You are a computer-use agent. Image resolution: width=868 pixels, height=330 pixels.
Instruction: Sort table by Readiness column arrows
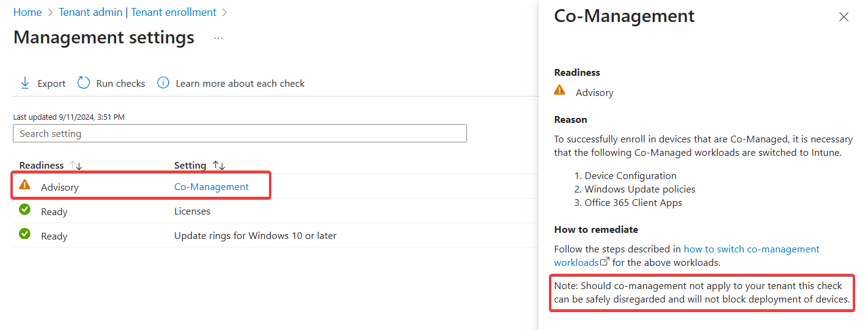coord(76,166)
